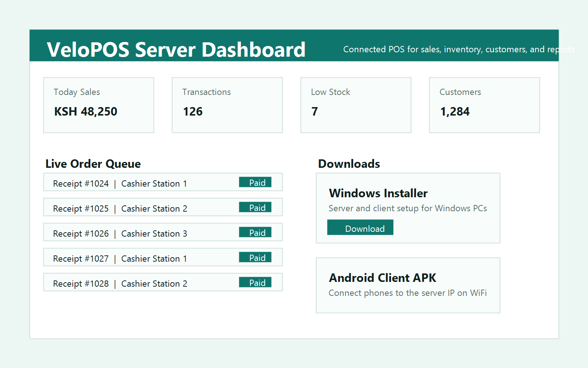Click the Paid badge for Receipt #1027
This screenshot has height=368, width=588.
(255, 257)
